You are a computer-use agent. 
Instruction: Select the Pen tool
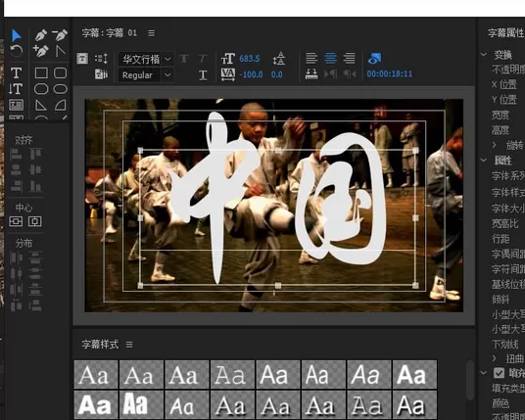click(41, 35)
